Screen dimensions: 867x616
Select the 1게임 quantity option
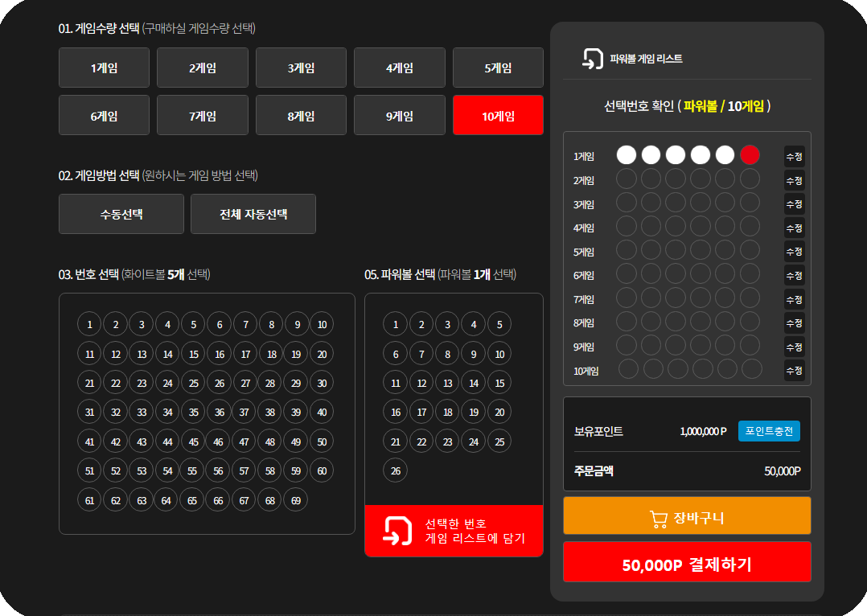pos(104,68)
